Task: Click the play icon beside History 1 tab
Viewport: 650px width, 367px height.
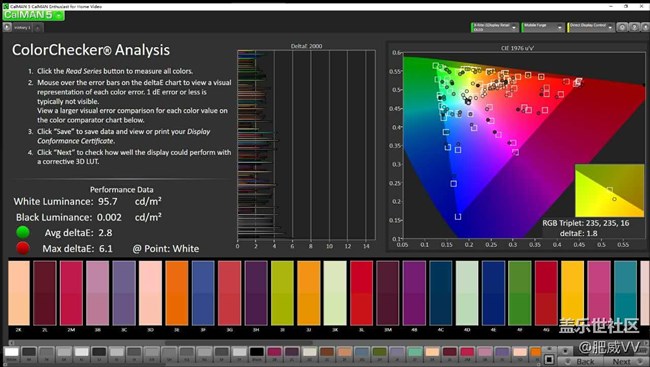Action: tap(7, 27)
